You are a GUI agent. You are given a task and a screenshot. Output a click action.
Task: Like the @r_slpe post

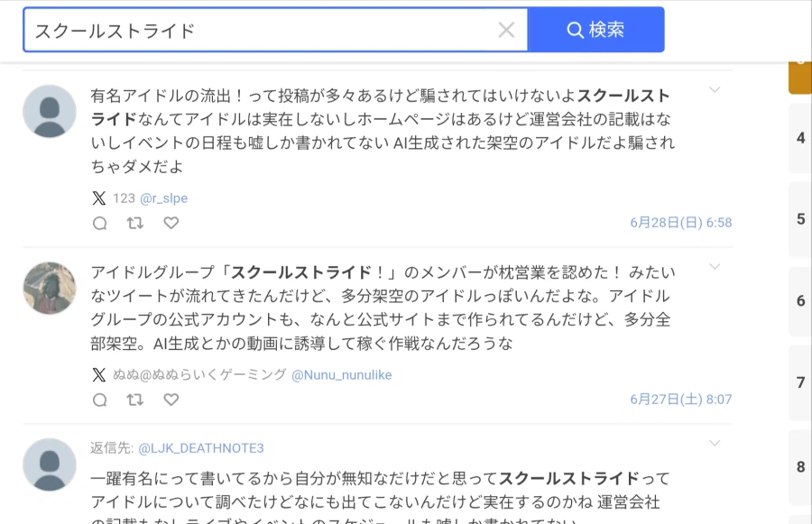(x=171, y=223)
